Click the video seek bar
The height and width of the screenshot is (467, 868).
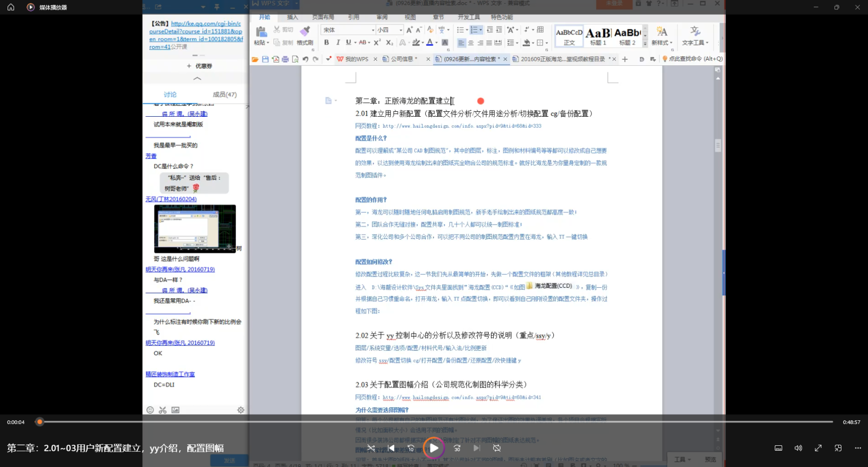434,421
